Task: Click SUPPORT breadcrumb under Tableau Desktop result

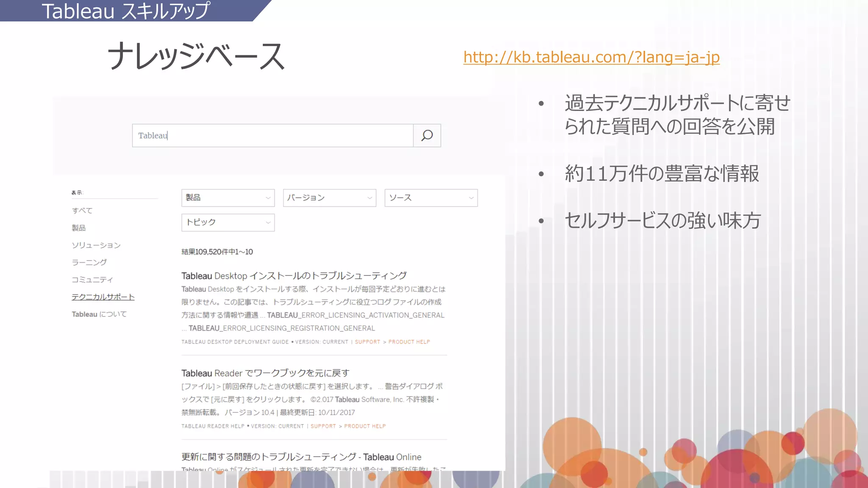Action: 367,342
